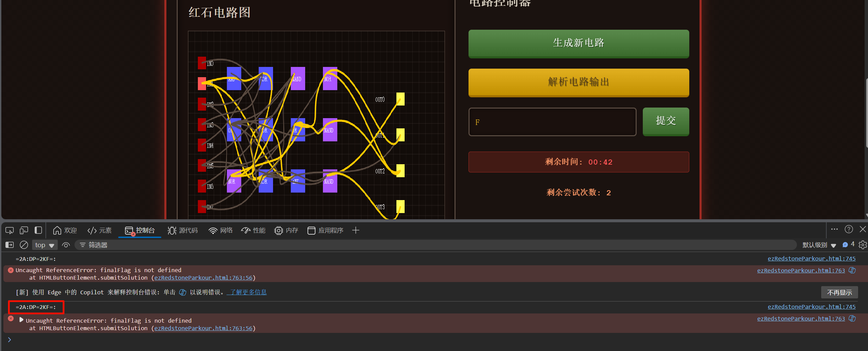
Task: Click the yellow OUT0 output block
Action: click(x=400, y=99)
